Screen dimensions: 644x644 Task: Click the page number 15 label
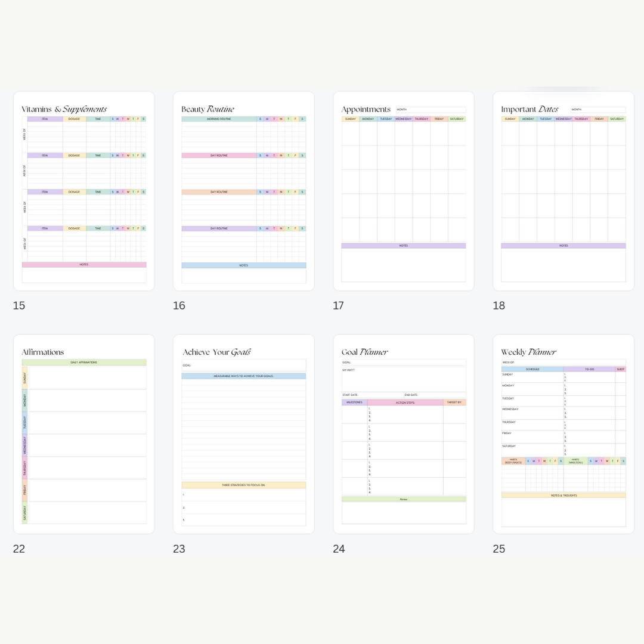pyautogui.click(x=19, y=306)
